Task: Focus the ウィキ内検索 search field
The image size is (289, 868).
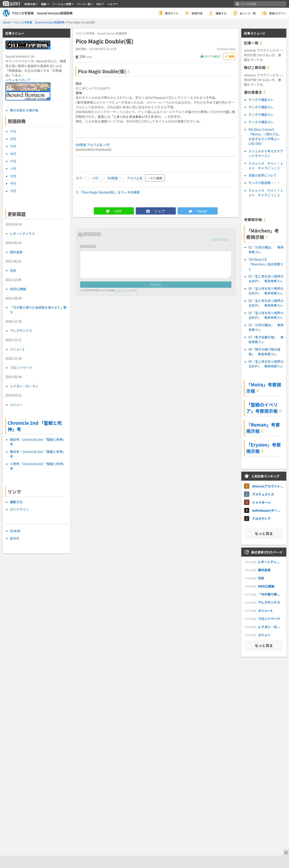Action: click(x=260, y=4)
